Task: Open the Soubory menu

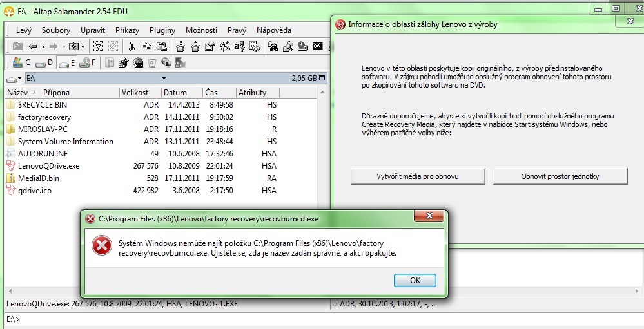Action: point(56,30)
